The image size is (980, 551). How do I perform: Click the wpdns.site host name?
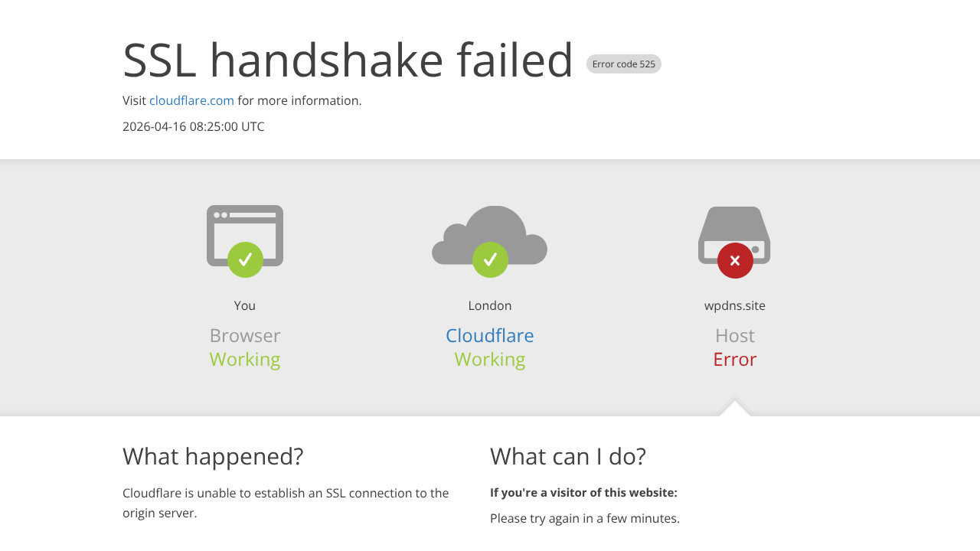[x=735, y=305]
